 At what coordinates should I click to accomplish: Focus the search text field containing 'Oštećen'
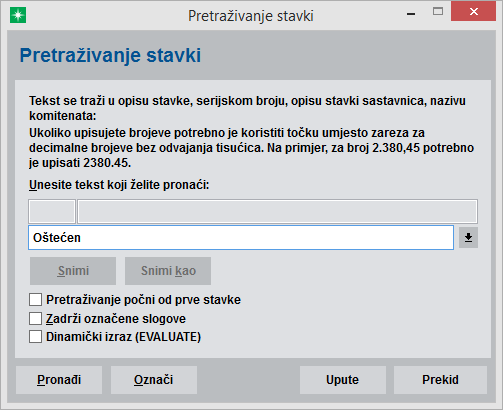[241, 238]
